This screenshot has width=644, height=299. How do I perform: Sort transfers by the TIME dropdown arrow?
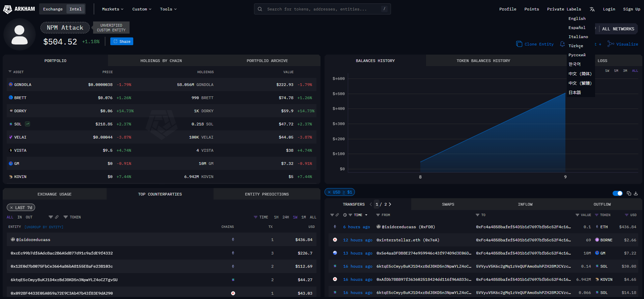point(366,215)
